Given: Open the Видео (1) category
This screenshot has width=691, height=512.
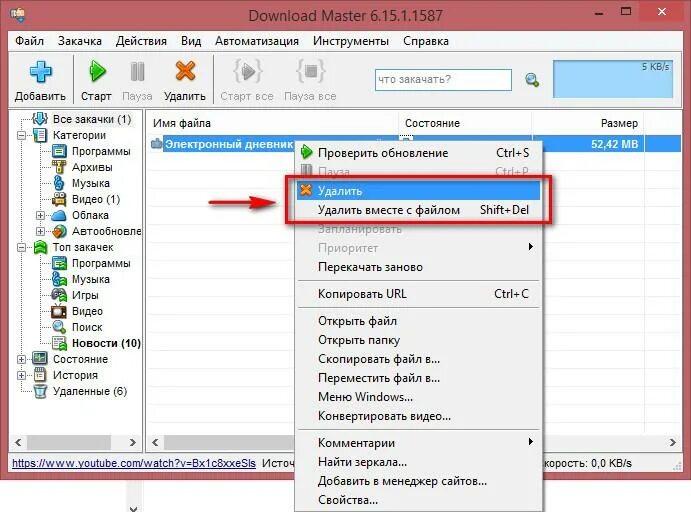Looking at the screenshot, I should point(96,200).
